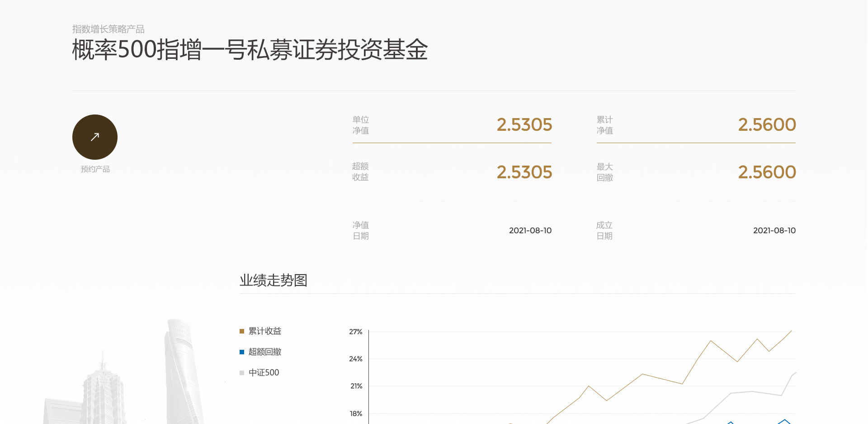Click the gold 累计收益 legend swatch
868x424 pixels.
point(242,331)
